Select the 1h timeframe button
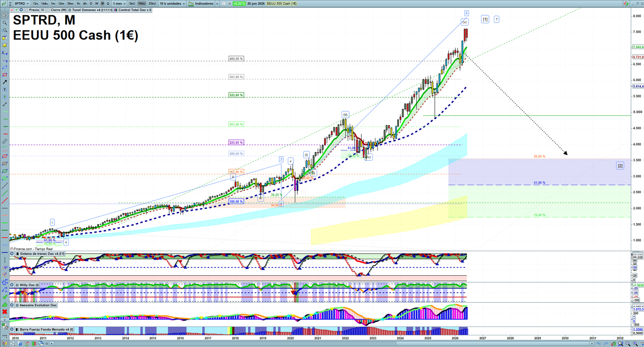The image size is (644, 347). coord(78,4)
